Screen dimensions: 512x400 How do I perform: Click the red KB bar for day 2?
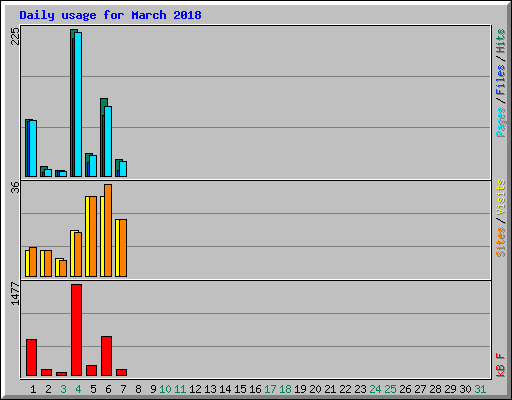pyautogui.click(x=47, y=372)
